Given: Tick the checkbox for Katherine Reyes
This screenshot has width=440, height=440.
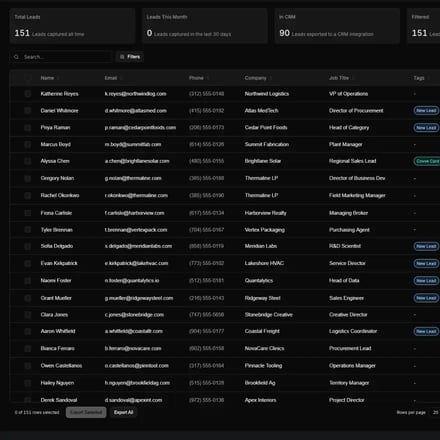Looking at the screenshot, I should pos(28,94).
